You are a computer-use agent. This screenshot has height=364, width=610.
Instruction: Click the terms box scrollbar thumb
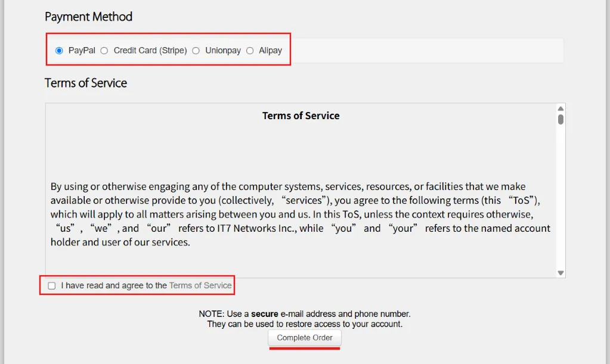click(561, 119)
